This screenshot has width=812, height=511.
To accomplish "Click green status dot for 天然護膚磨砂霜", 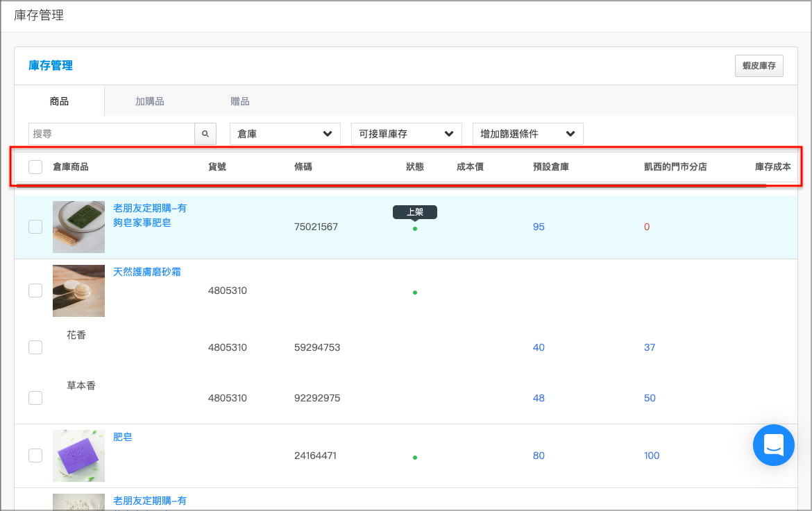I will coord(415,293).
